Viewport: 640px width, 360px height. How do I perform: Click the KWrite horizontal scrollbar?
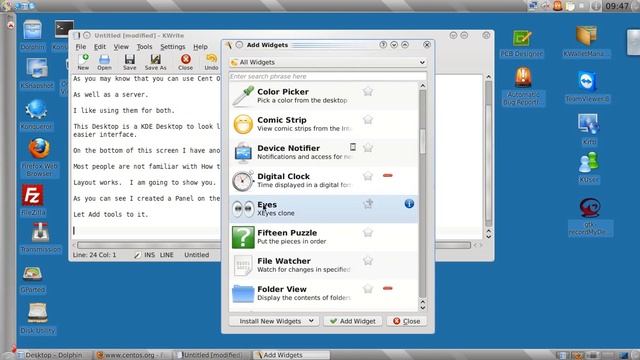click(x=273, y=245)
